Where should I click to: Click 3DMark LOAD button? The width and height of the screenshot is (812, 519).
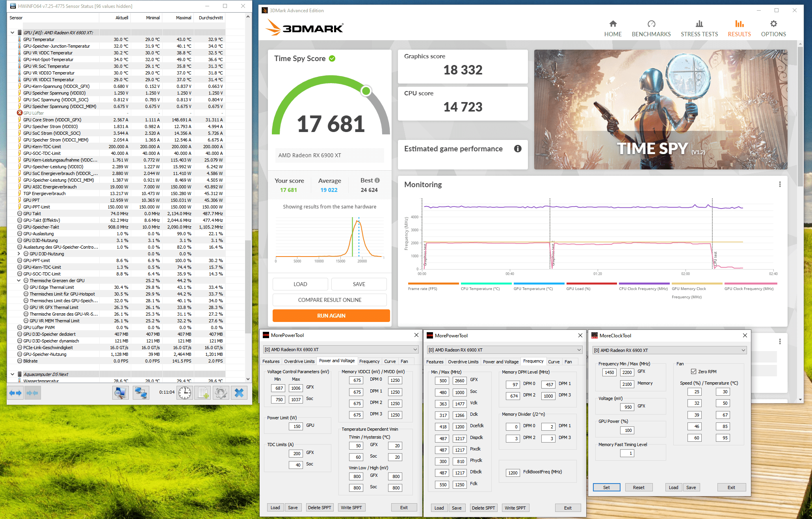click(x=300, y=284)
